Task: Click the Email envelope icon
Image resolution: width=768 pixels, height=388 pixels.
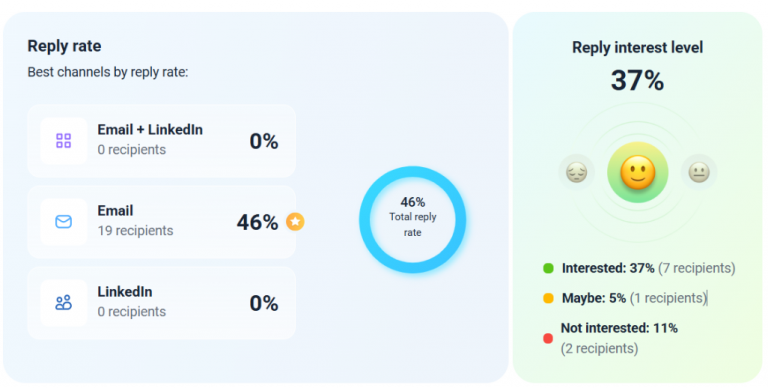Action: click(64, 222)
